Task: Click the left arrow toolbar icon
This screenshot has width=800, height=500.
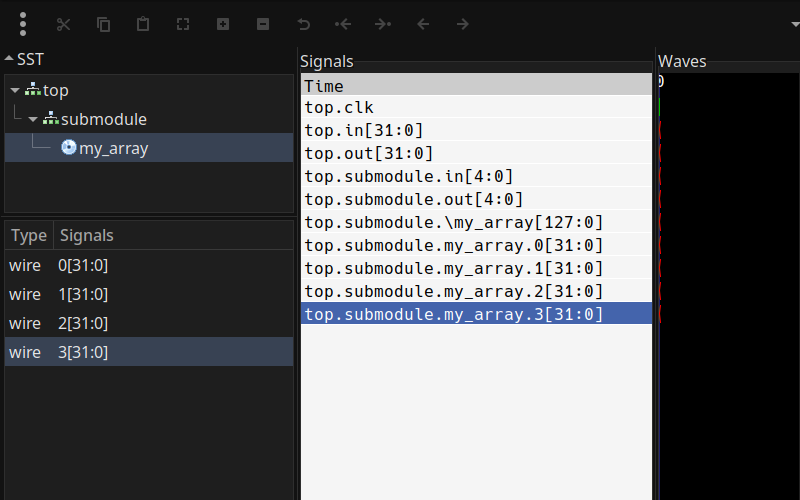Action: click(x=422, y=24)
